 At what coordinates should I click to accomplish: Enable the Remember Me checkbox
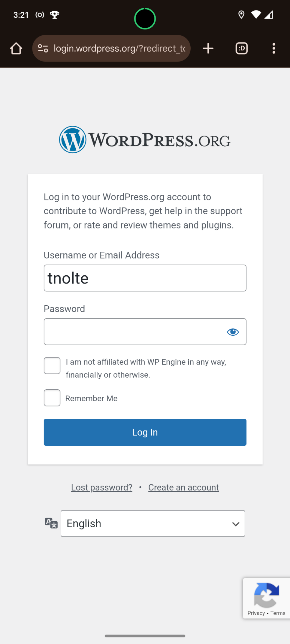click(x=52, y=398)
